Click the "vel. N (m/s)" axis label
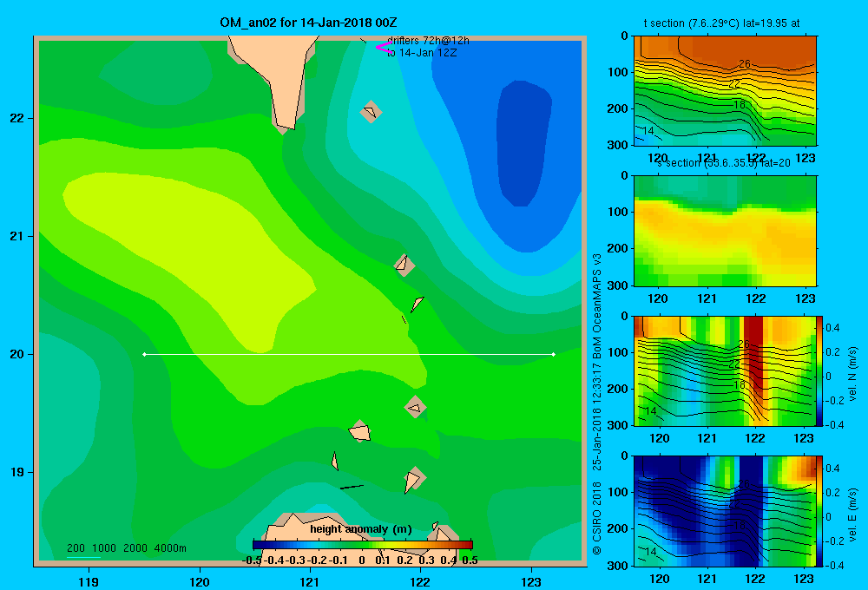This screenshot has width=868, height=590. (x=852, y=374)
